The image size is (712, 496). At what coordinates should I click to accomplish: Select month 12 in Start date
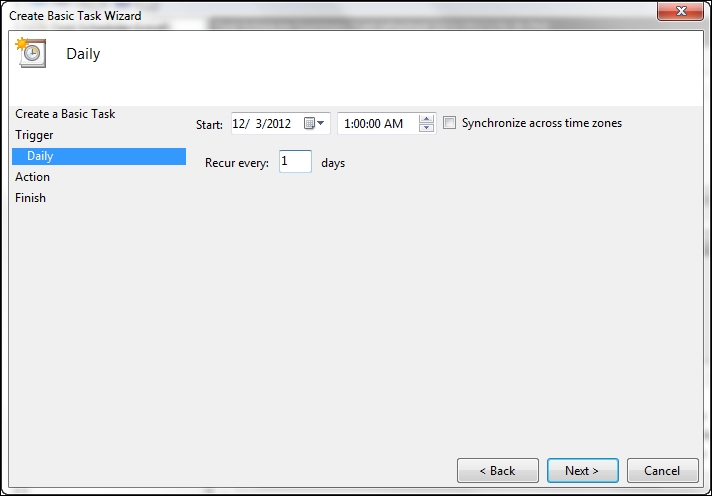pyautogui.click(x=238, y=124)
